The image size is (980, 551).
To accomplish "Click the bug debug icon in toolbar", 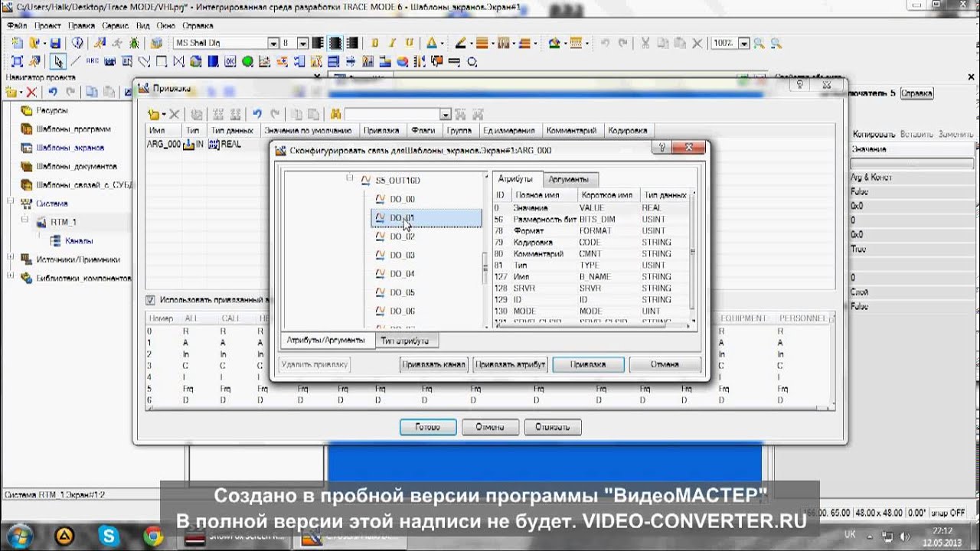I will click(x=136, y=43).
